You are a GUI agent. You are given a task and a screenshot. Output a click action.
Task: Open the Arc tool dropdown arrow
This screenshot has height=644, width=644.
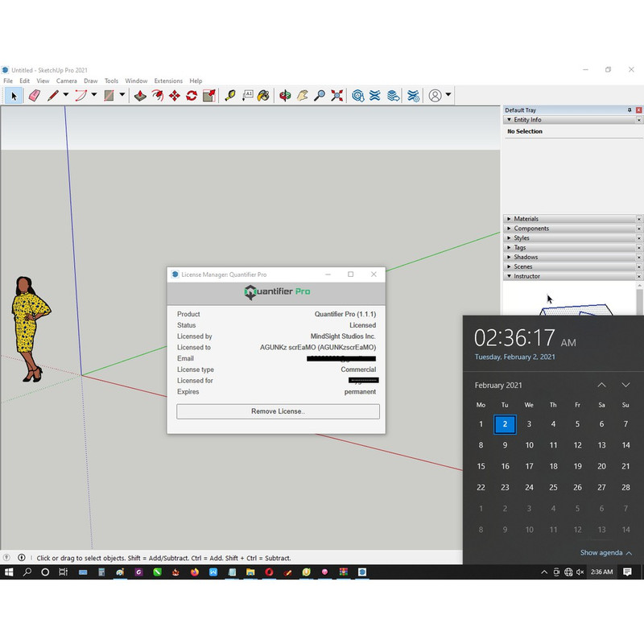[94, 95]
